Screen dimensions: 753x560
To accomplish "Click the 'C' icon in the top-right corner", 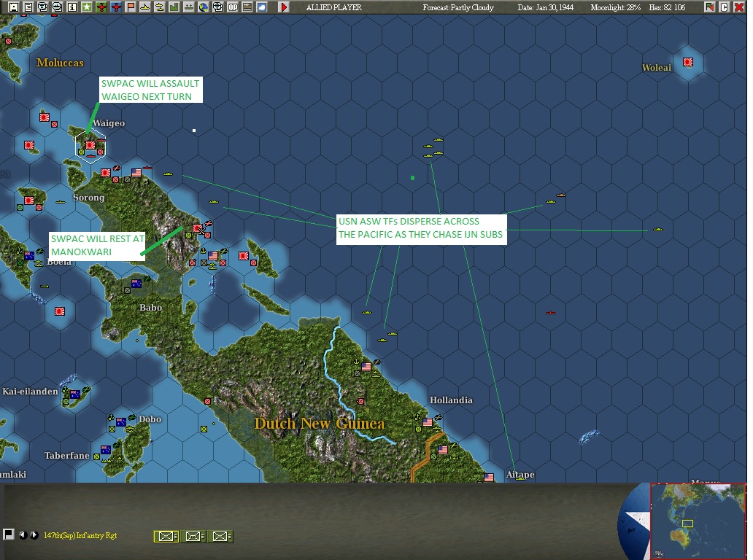I will [725, 7].
